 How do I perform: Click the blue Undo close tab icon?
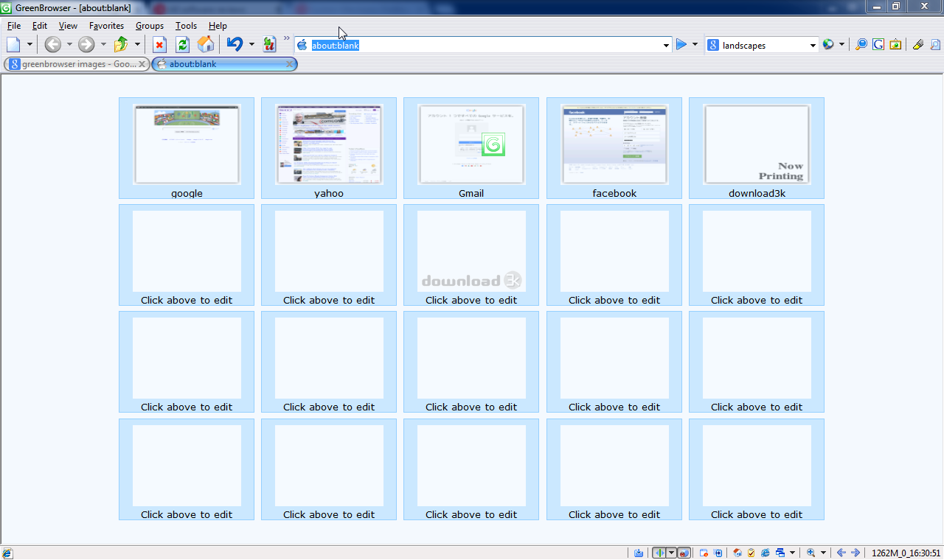click(x=235, y=45)
